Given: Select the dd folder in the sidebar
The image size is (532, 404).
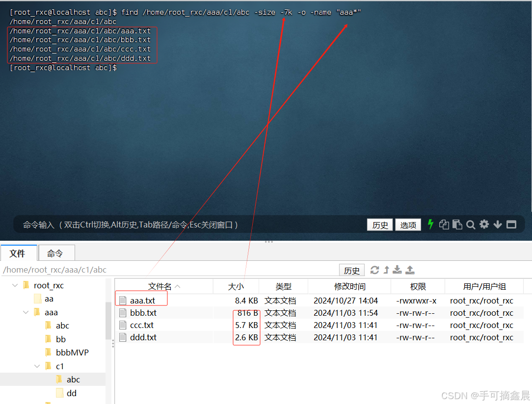Looking at the screenshot, I should [x=72, y=393].
